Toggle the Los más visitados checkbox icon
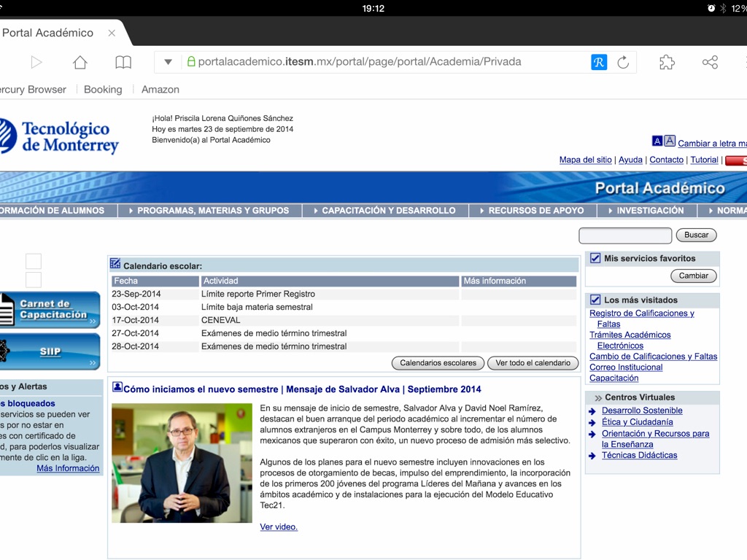 click(595, 300)
